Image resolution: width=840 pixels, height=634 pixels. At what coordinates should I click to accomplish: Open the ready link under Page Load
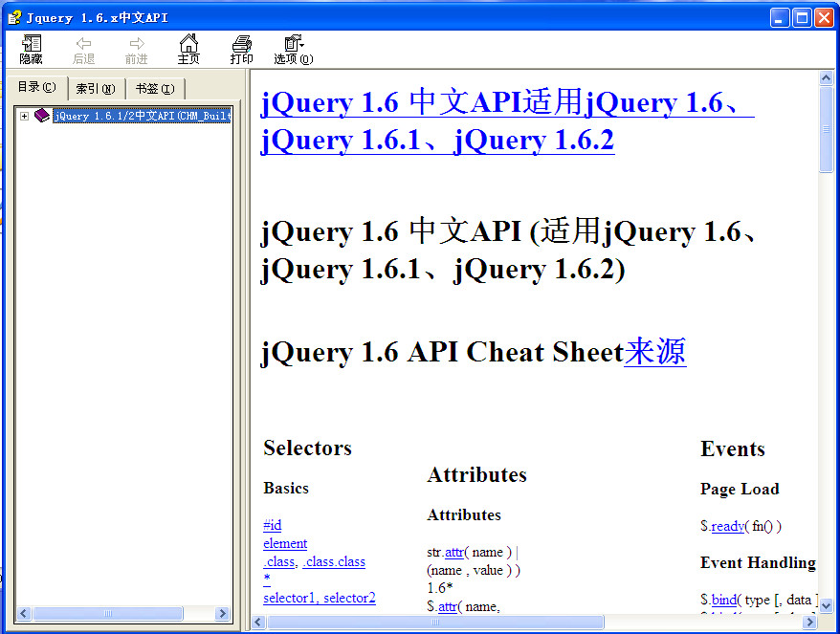click(727, 526)
